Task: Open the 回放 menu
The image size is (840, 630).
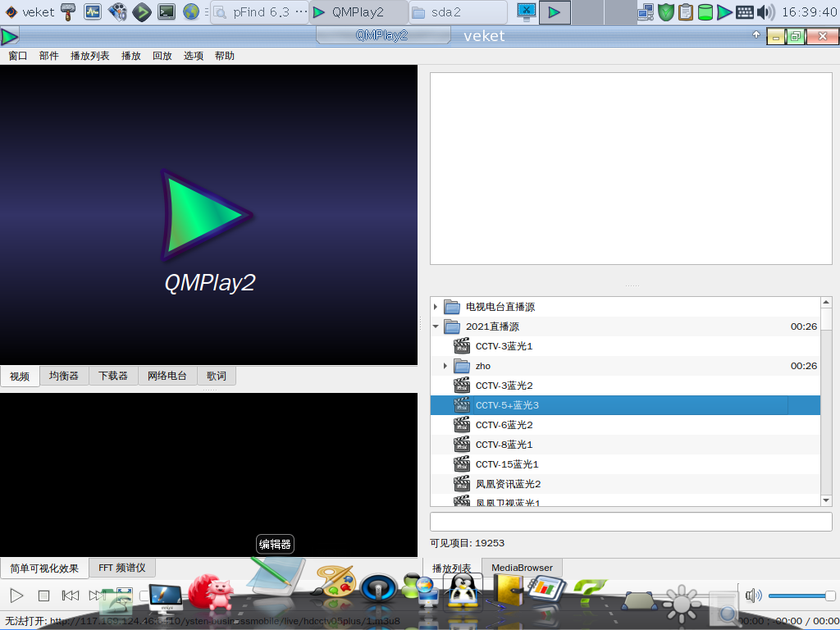Action: click(162, 56)
